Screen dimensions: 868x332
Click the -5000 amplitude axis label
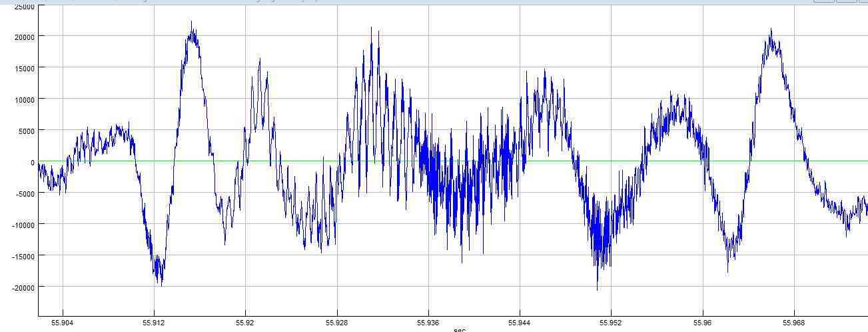(x=24, y=193)
